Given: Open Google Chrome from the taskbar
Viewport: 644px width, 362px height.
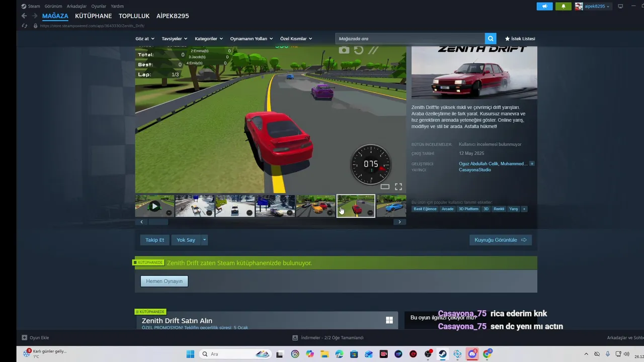Looking at the screenshot, I should 487,354.
